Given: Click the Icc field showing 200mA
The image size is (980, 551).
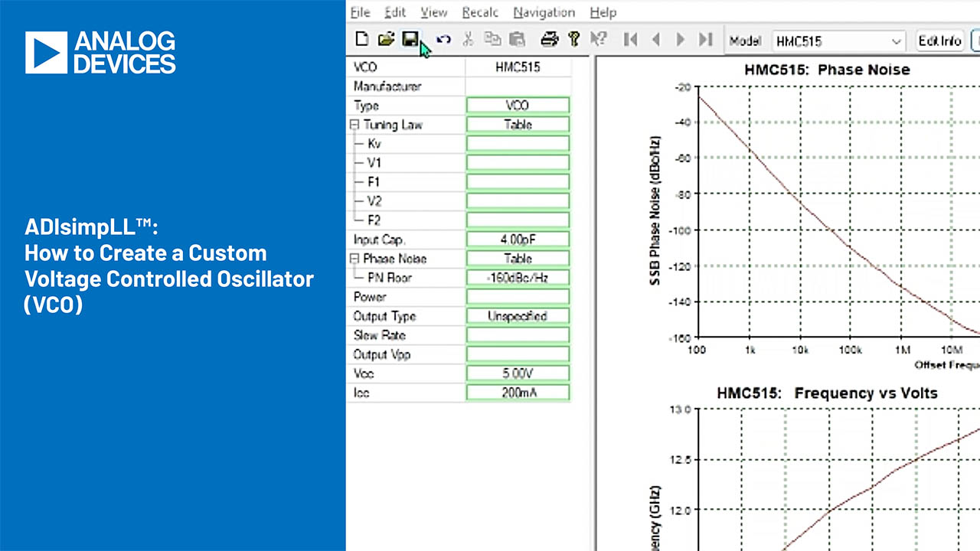Looking at the screenshot, I should point(518,393).
